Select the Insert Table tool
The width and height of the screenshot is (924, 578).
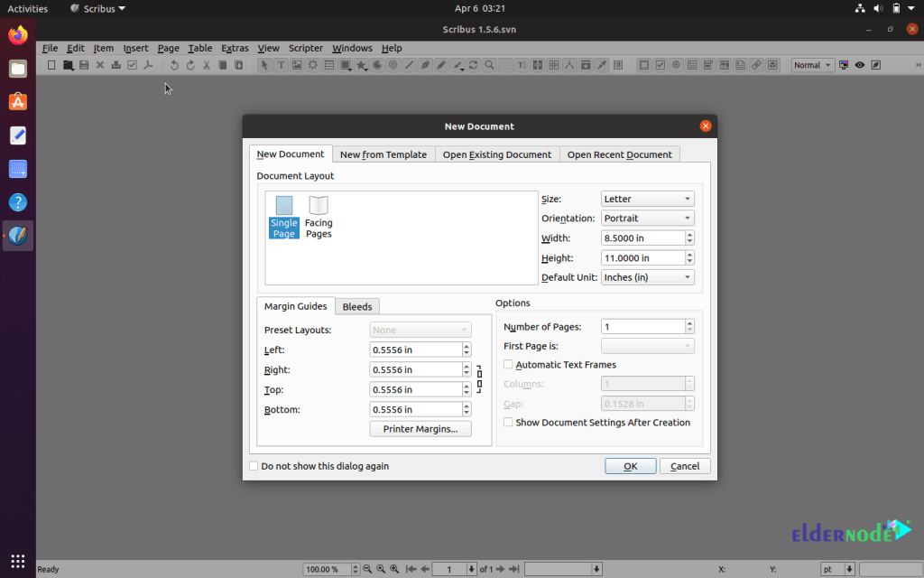331,64
